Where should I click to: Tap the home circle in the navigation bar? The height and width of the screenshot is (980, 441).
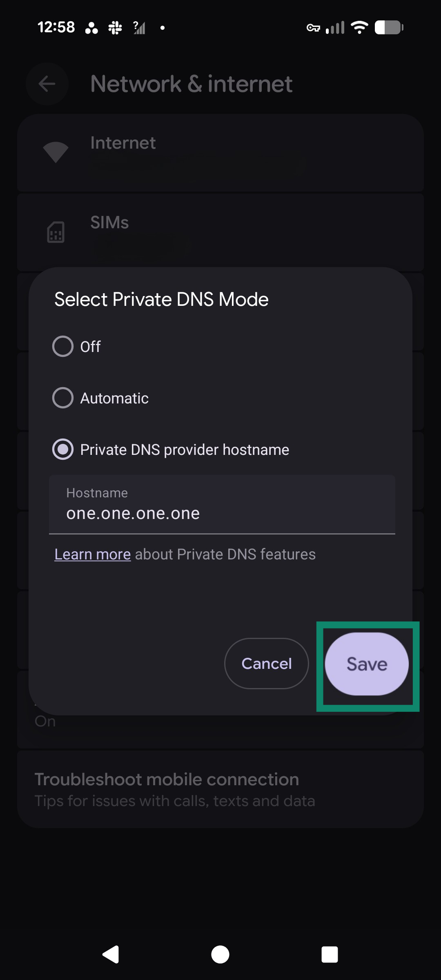tap(220, 954)
